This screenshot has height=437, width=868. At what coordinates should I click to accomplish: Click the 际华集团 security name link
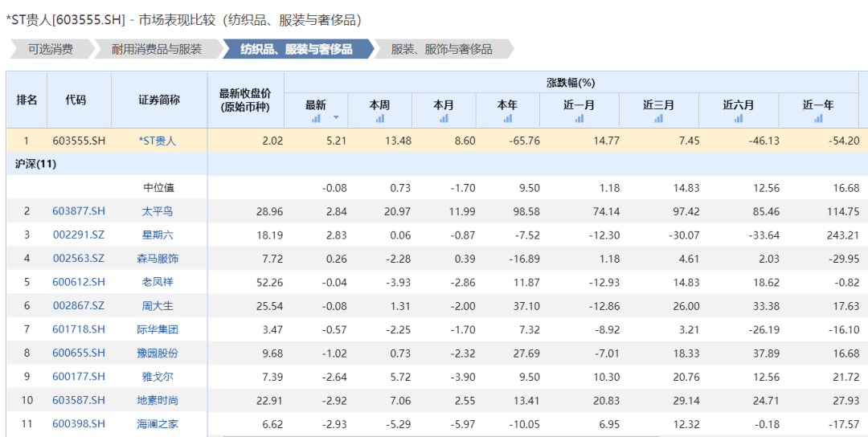click(158, 329)
